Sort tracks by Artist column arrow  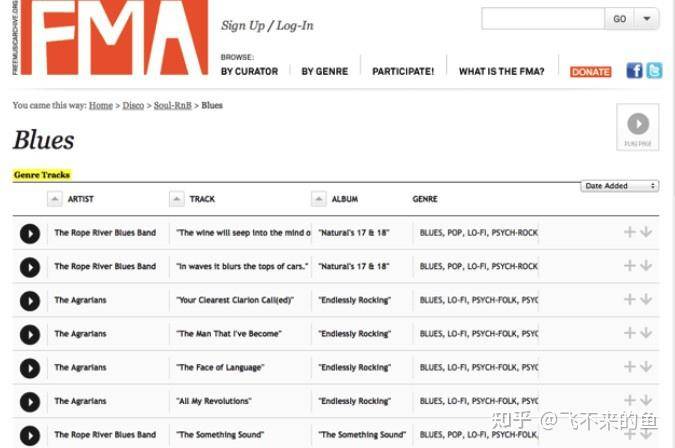click(55, 199)
